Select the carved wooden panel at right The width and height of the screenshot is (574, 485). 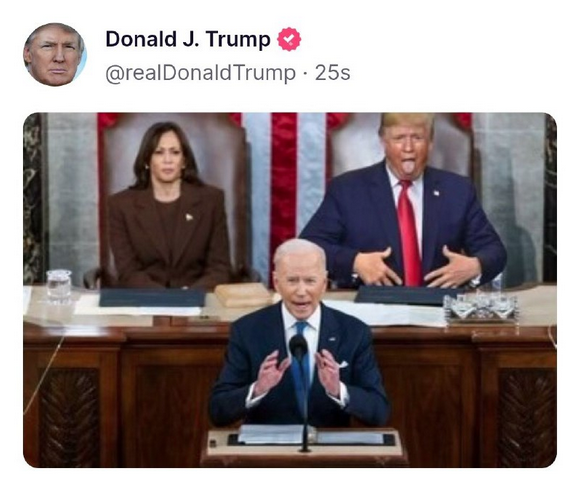pos(527,417)
